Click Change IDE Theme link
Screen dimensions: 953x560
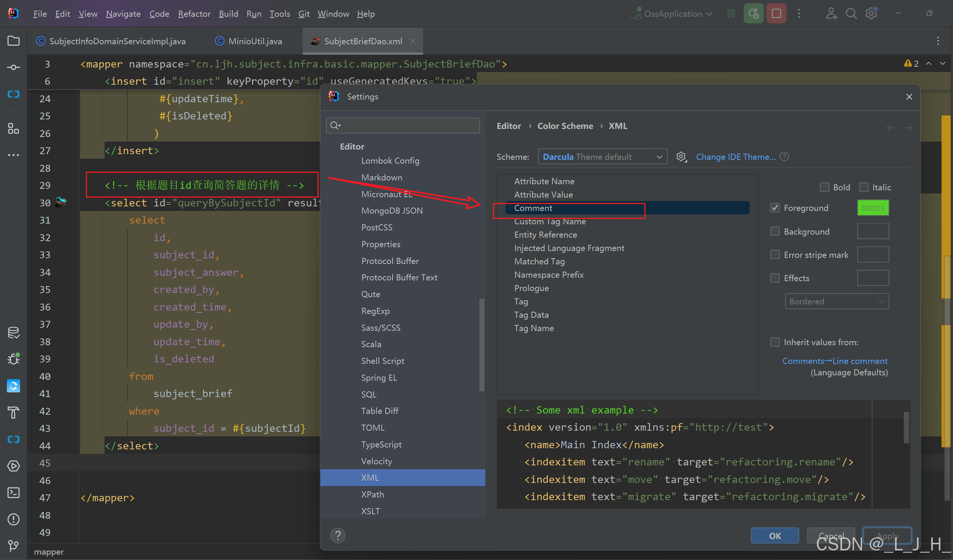[735, 157]
